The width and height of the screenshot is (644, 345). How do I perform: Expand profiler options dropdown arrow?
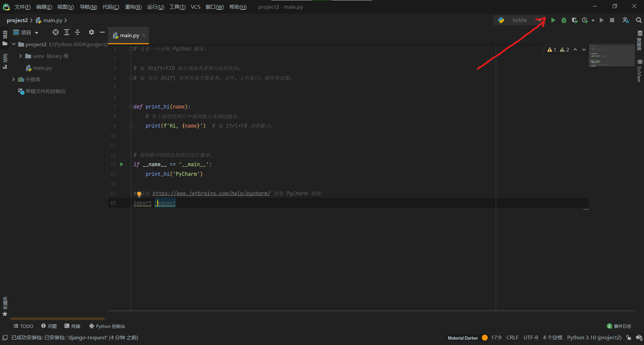point(593,20)
